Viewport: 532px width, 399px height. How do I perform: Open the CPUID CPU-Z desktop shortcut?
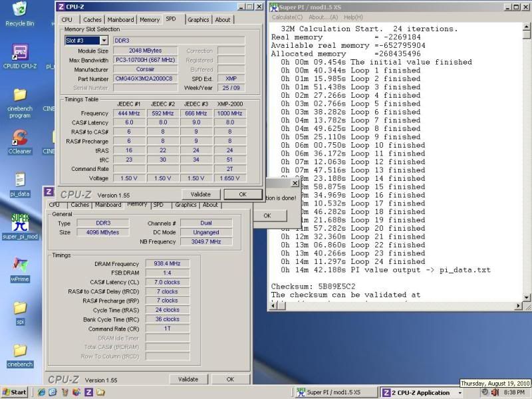pos(20,56)
